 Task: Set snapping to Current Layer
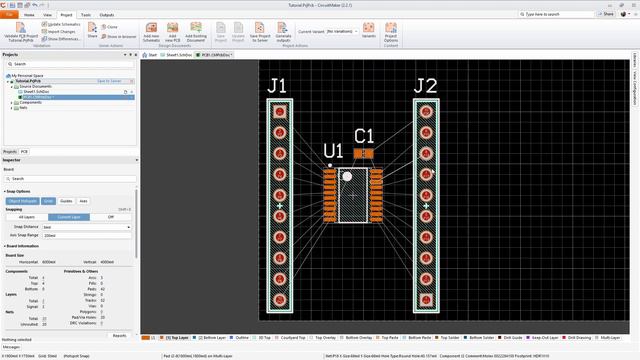coord(69,217)
